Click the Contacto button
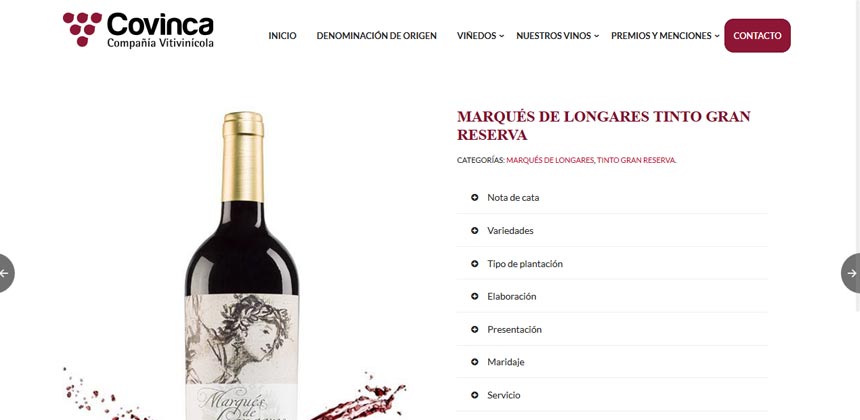This screenshot has width=860, height=420. [757, 36]
